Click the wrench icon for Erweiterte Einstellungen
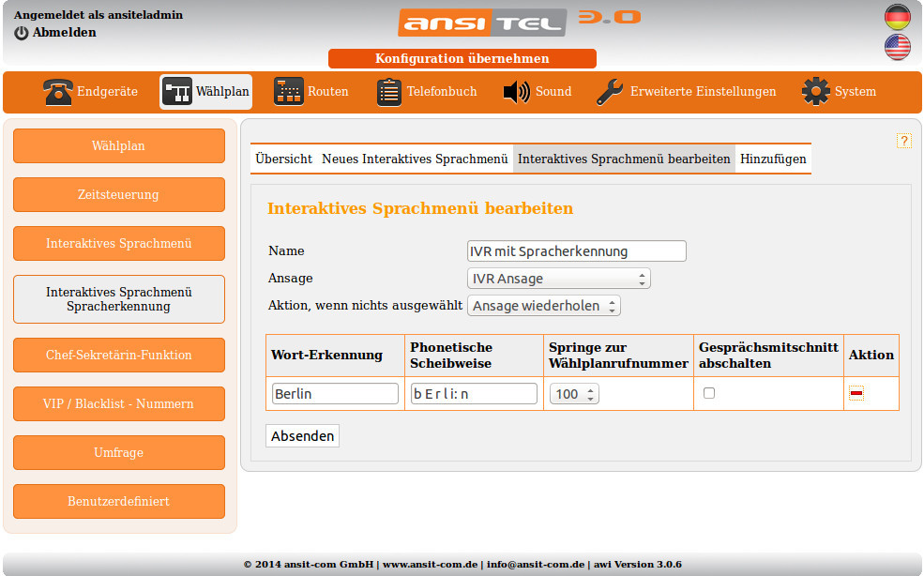The image size is (924, 576). pos(611,92)
